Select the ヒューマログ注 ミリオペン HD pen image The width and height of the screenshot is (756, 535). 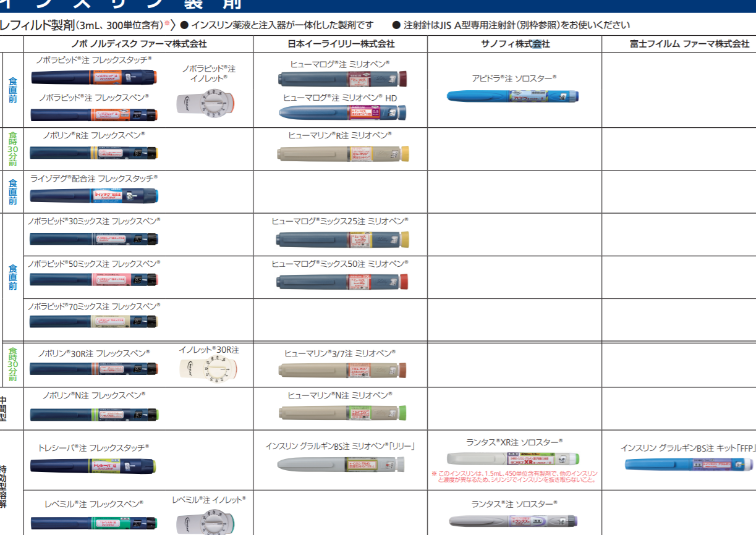point(342,113)
